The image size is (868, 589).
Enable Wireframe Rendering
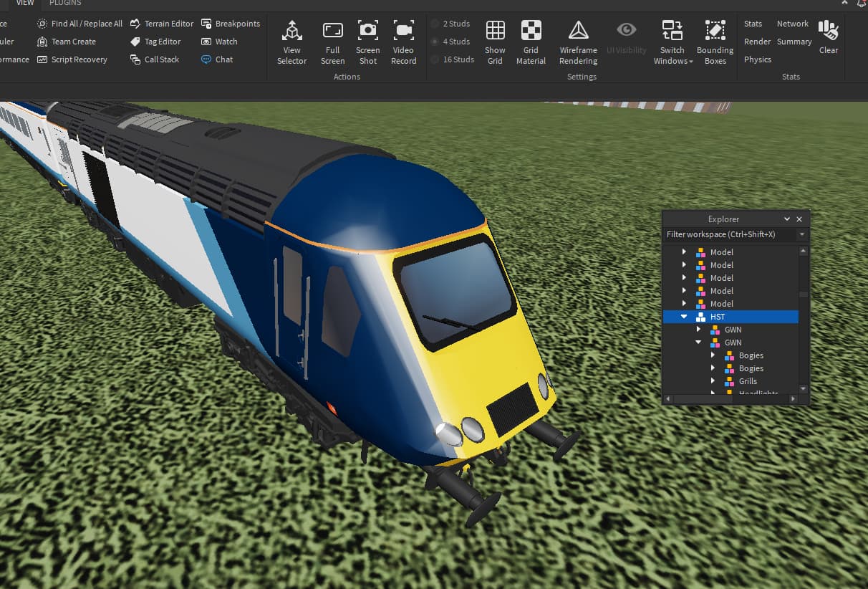(x=578, y=42)
